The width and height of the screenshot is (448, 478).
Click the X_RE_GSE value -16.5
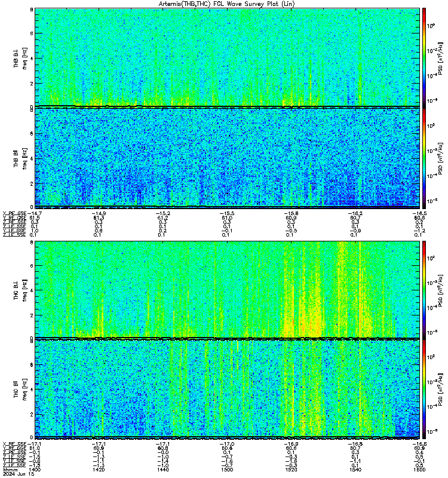419,213
